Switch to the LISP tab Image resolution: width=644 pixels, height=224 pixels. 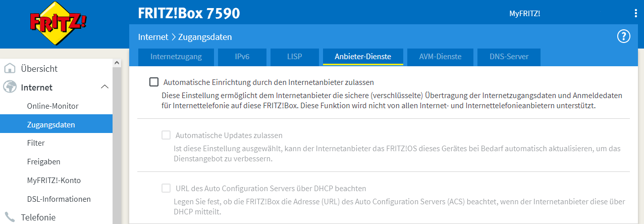tap(294, 57)
